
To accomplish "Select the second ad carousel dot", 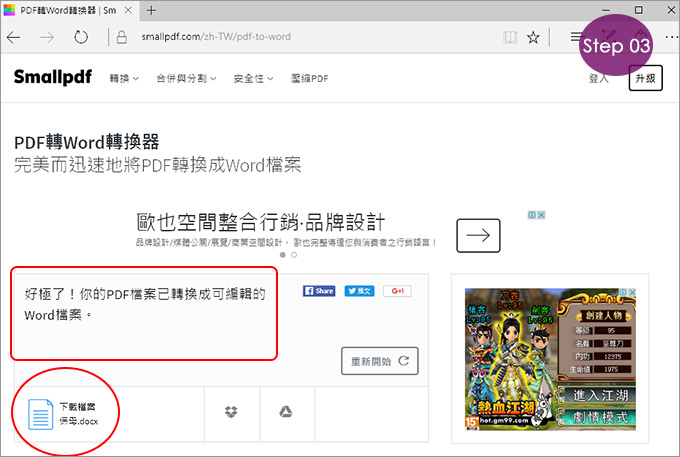I will click(x=294, y=255).
